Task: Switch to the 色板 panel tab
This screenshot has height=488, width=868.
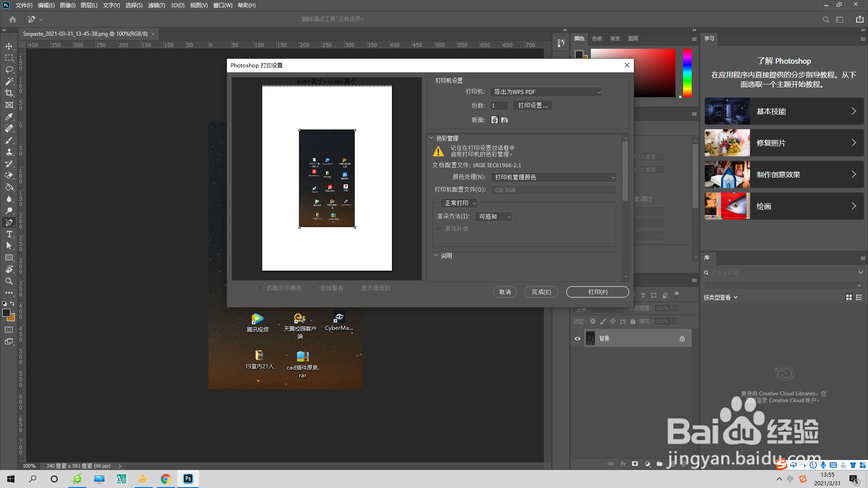Action: pyautogui.click(x=597, y=38)
